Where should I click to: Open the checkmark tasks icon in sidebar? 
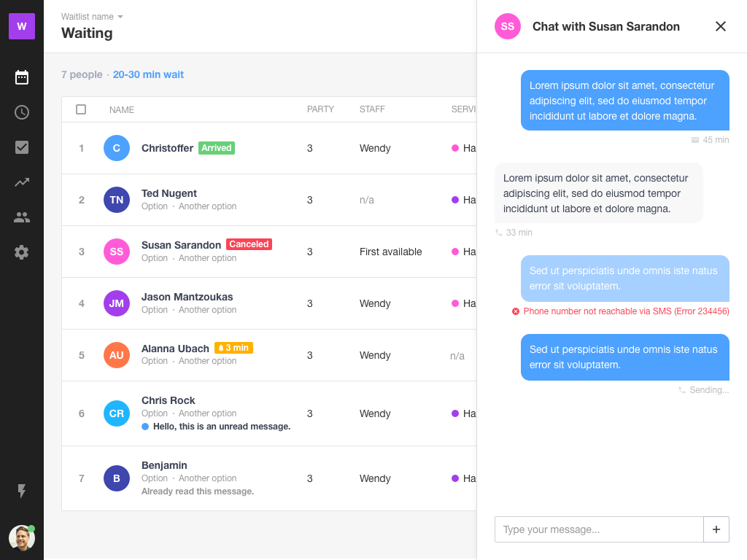[x=22, y=147]
